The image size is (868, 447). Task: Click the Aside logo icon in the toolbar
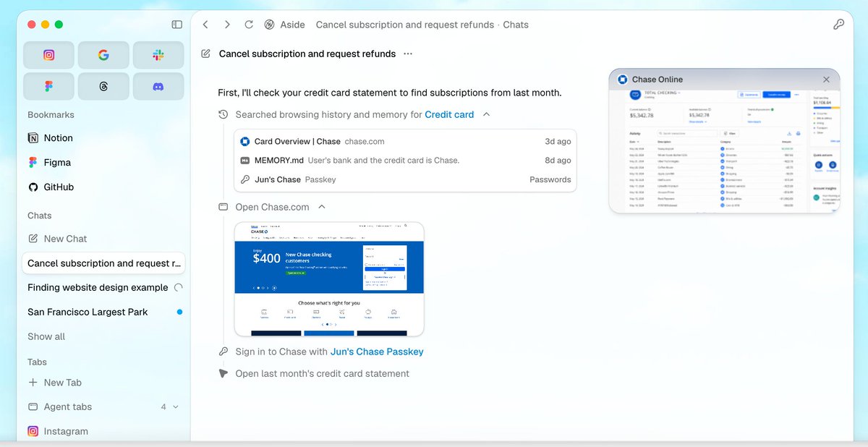click(270, 25)
